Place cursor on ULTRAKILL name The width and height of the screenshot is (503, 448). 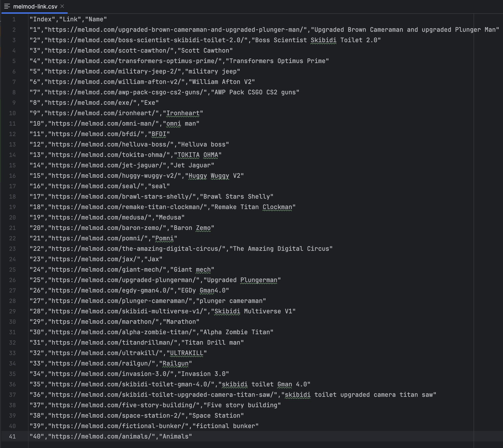[x=186, y=353]
